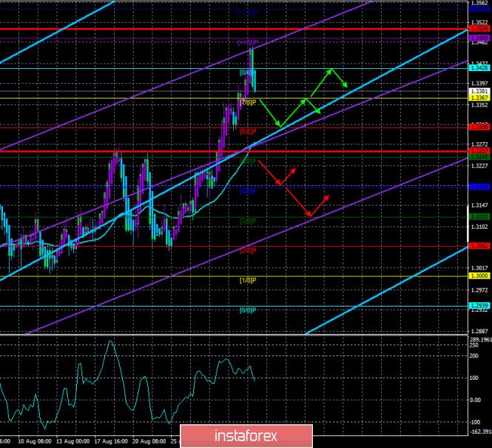Screen dimensions: 492x448
Task: Click the 17 Aug 16:00 time label
Action: tap(111, 441)
